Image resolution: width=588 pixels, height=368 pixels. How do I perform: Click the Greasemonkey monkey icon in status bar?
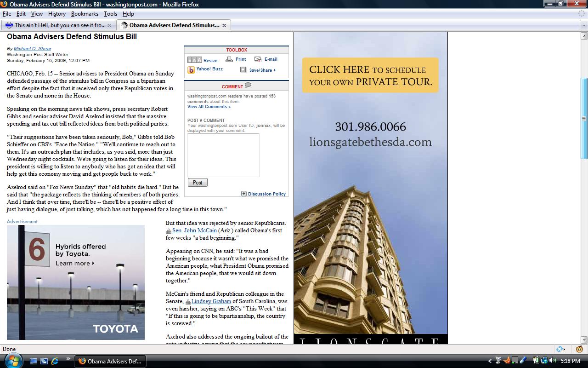coord(579,349)
